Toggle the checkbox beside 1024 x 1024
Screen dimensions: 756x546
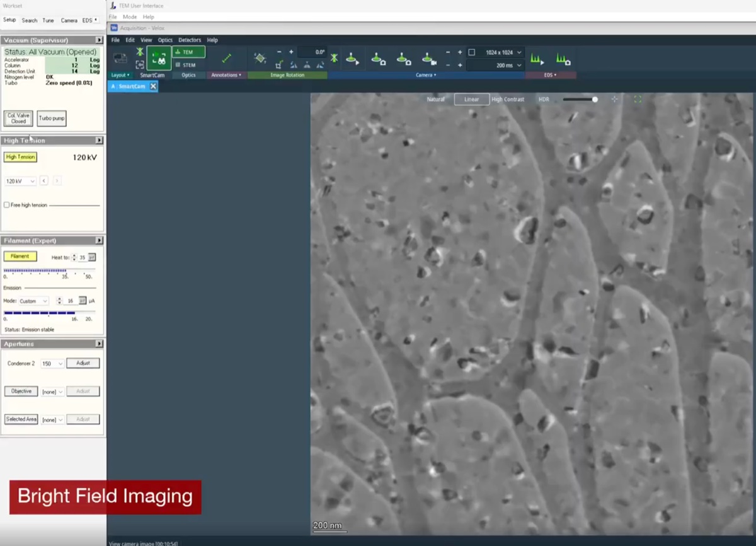click(471, 52)
